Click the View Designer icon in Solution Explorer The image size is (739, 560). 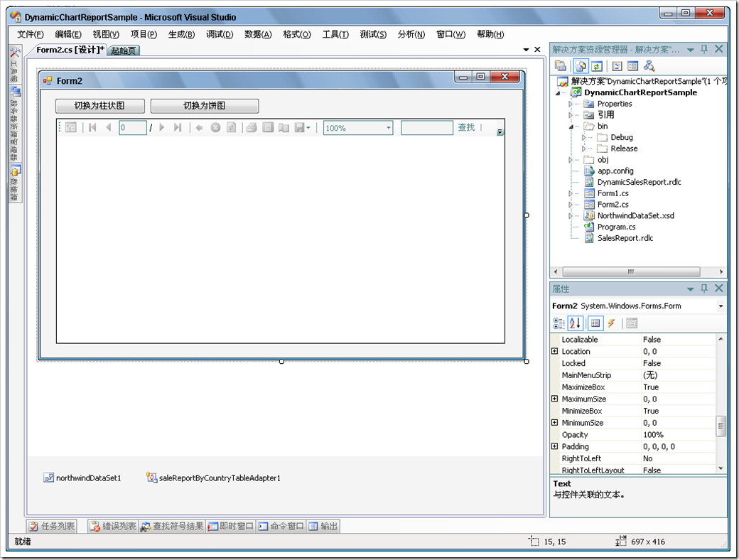point(633,67)
